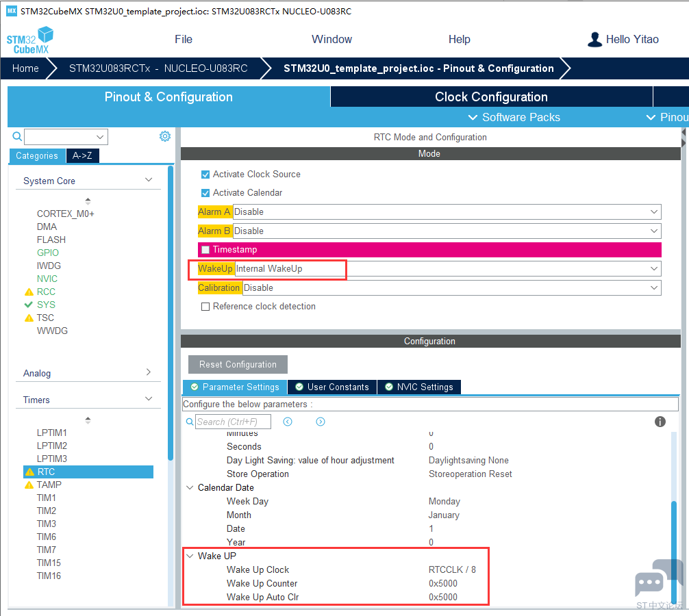The width and height of the screenshot is (689, 616).
Task: Click the Wake Up Auto Clr value 0x5000
Action: tap(443, 597)
